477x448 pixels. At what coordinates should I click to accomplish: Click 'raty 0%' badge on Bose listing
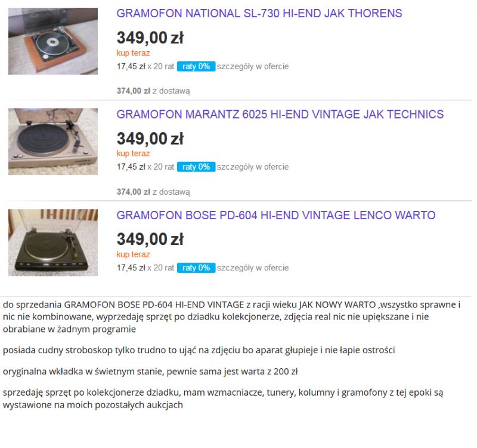[196, 267]
